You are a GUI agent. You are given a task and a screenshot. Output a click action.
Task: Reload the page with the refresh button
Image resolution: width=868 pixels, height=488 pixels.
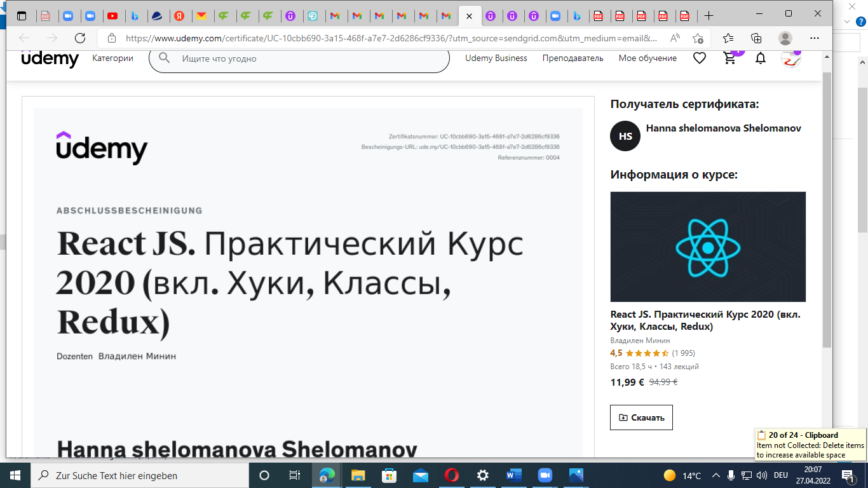pos(80,38)
